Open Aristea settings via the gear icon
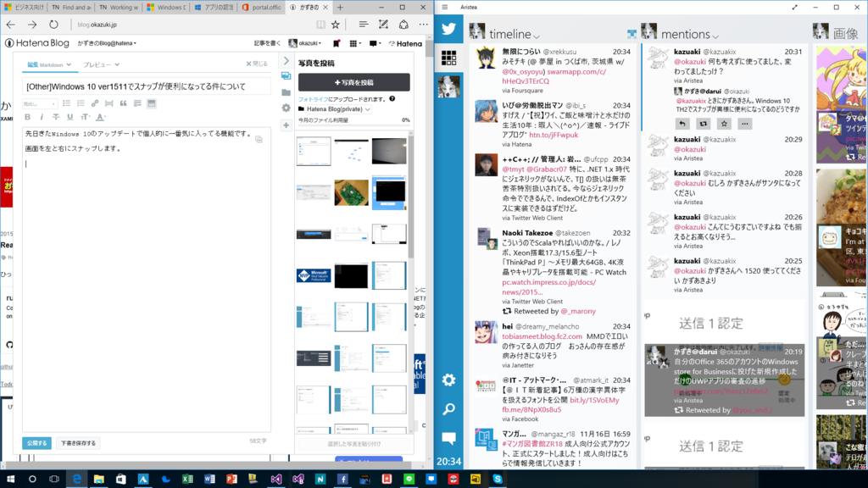868x488 pixels. (447, 381)
